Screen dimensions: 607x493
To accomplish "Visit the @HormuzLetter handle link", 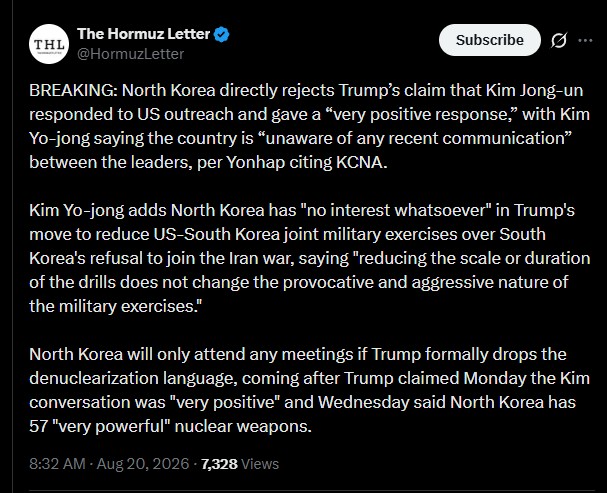I will (130, 54).
